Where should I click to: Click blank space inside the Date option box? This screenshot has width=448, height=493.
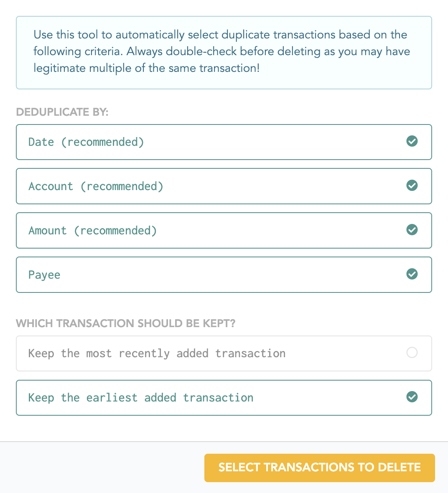point(274,142)
